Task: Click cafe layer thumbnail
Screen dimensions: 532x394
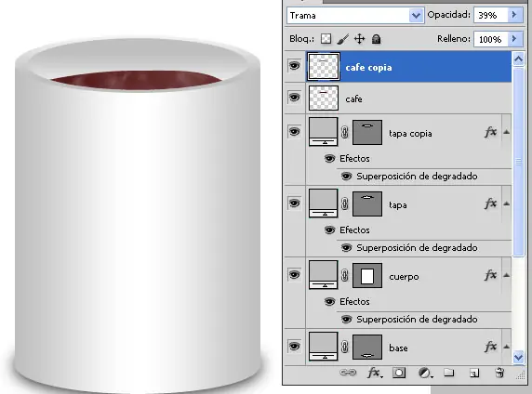Action: (324, 98)
